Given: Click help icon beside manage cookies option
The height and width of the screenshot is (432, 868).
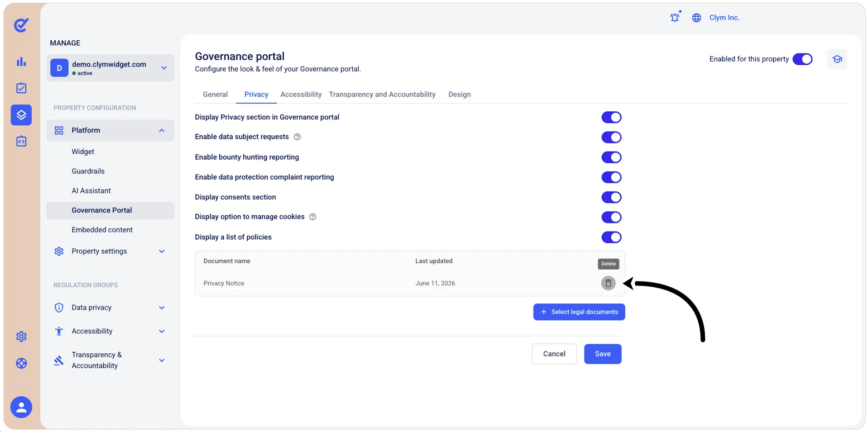Looking at the screenshot, I should click(312, 217).
